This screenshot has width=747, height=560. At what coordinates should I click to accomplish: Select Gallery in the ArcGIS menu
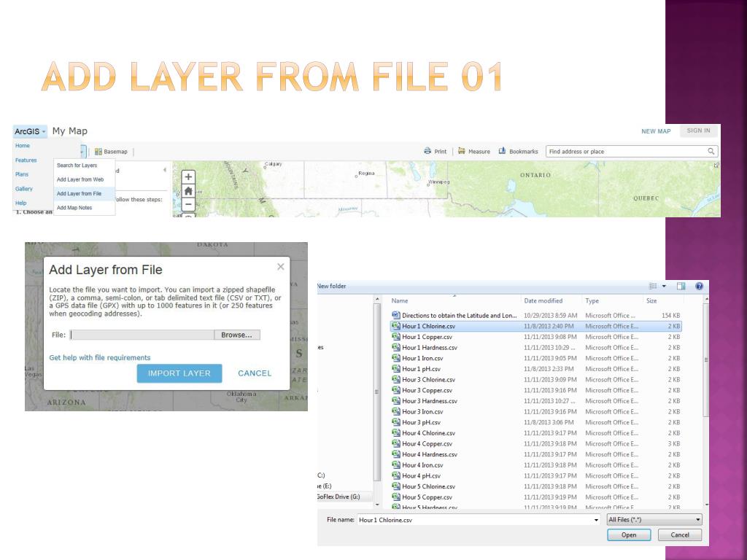(x=24, y=189)
